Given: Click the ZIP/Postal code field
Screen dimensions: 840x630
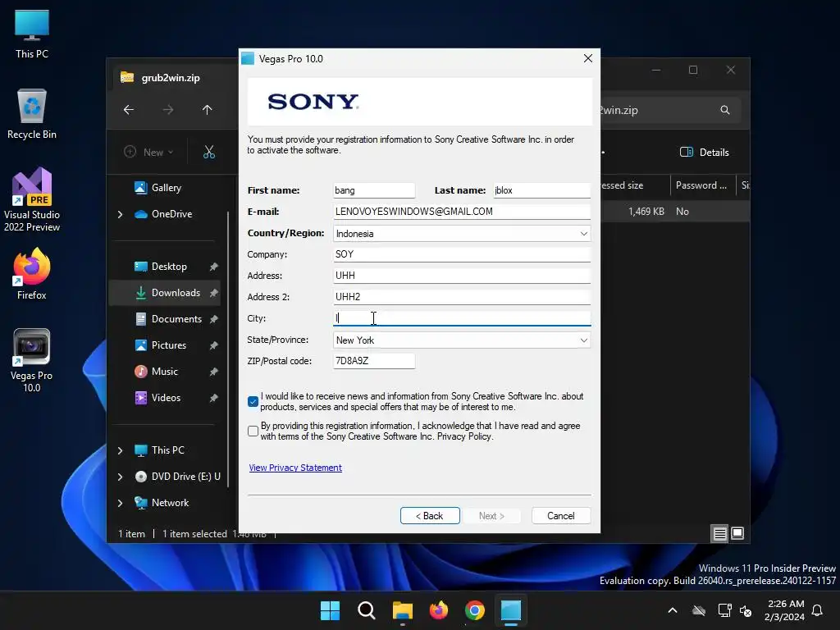Looking at the screenshot, I should click(x=374, y=361).
